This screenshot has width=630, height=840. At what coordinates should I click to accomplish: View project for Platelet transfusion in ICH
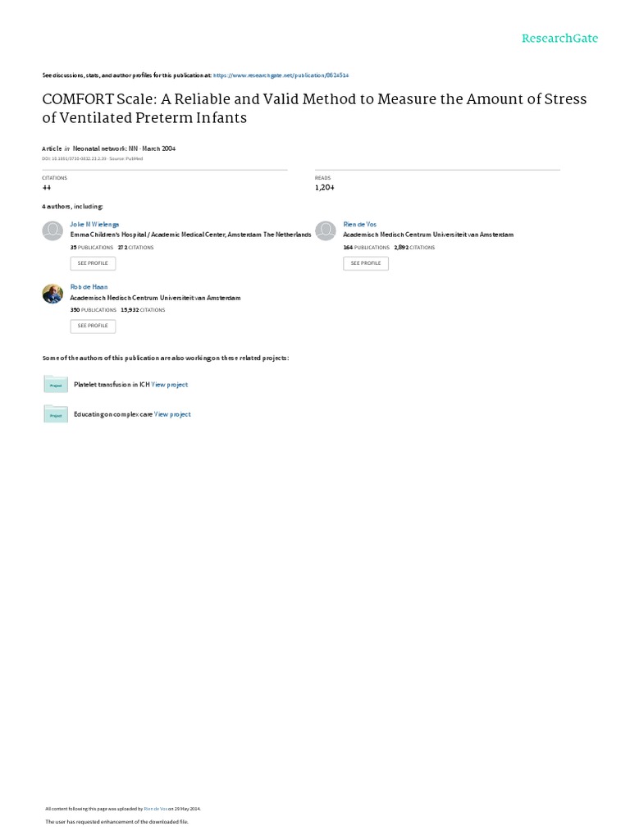(x=170, y=385)
